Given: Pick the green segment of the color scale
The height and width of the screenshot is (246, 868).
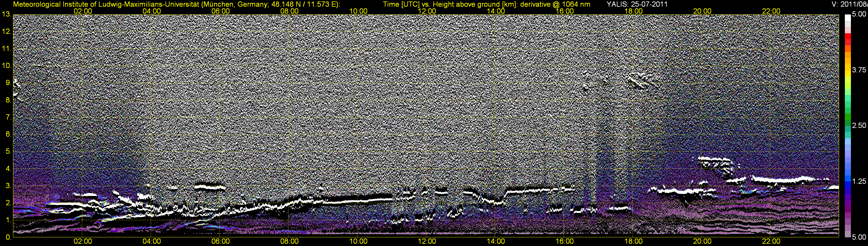Looking at the screenshot, I should pyautogui.click(x=848, y=117).
